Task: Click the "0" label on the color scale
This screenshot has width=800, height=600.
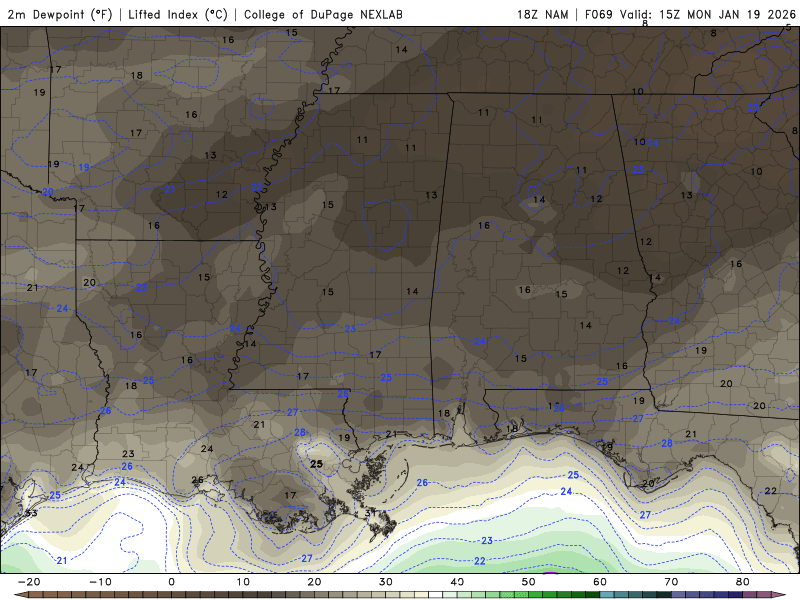Action: click(x=171, y=582)
